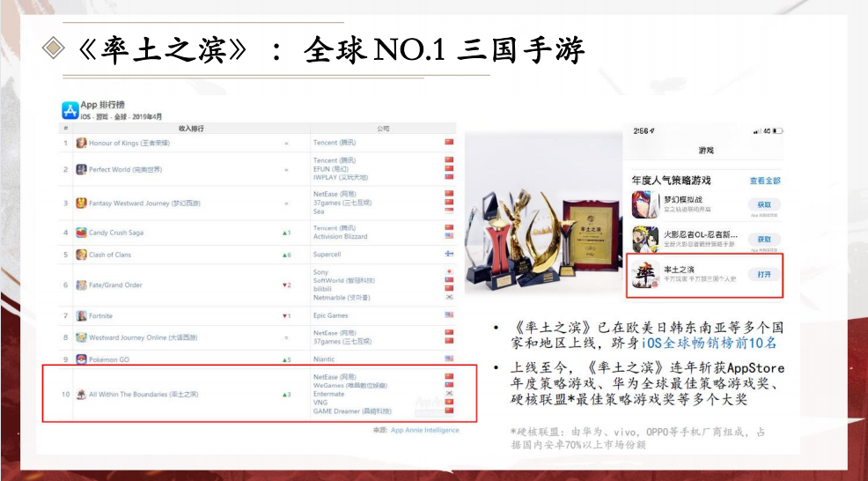The height and width of the screenshot is (481, 868).
Task: Click the US flag next to Epic Games
Action: (449, 315)
